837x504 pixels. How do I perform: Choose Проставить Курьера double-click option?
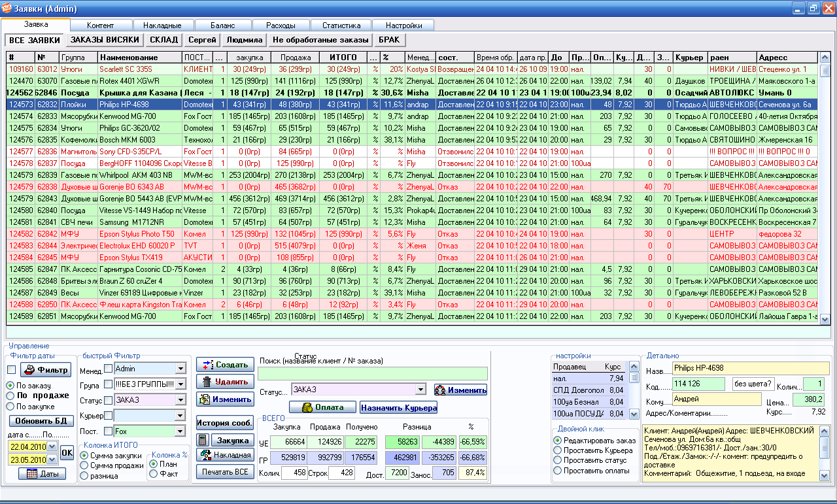click(558, 450)
